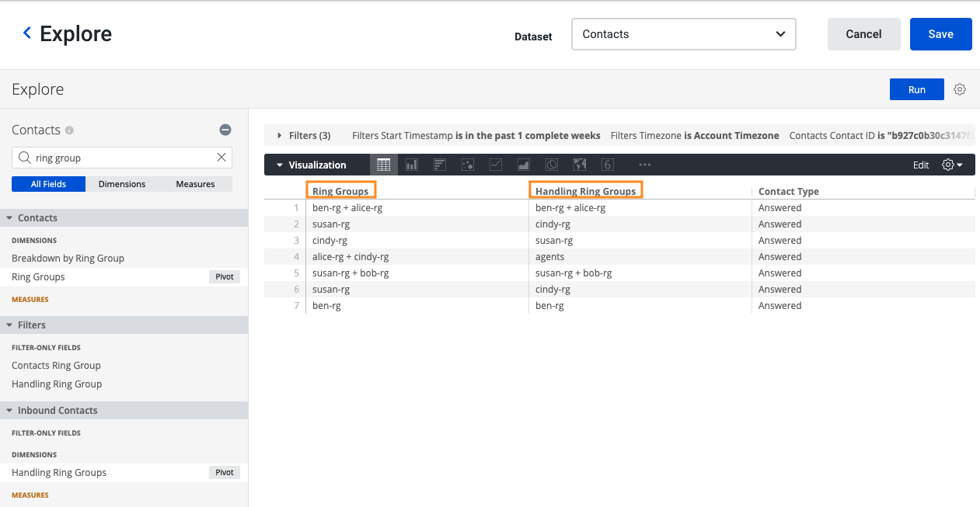The image size is (980, 507).
Task: Select the line chart visualization
Action: click(x=495, y=164)
